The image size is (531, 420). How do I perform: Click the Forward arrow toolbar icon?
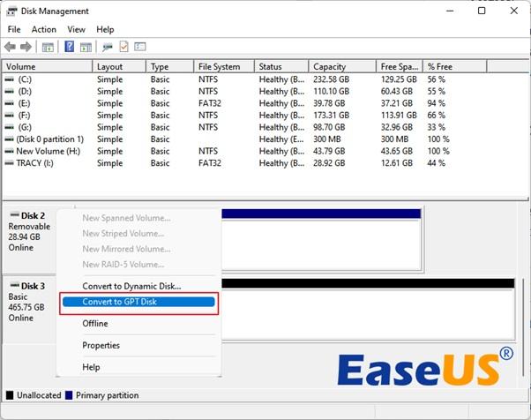25,47
